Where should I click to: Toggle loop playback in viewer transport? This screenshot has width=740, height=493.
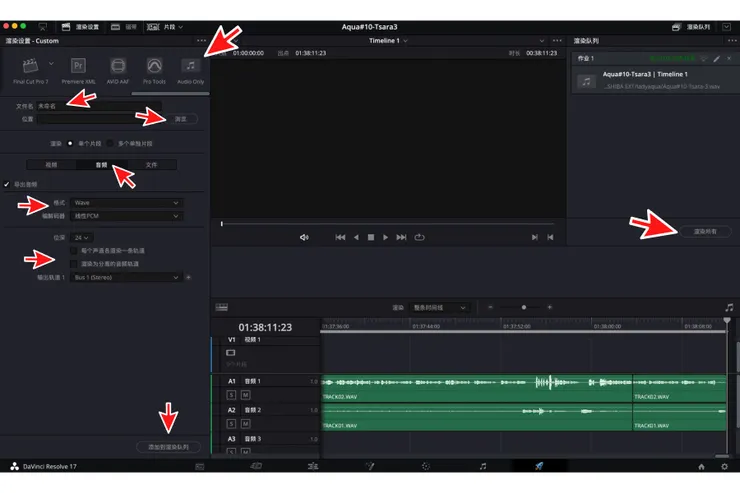click(420, 237)
